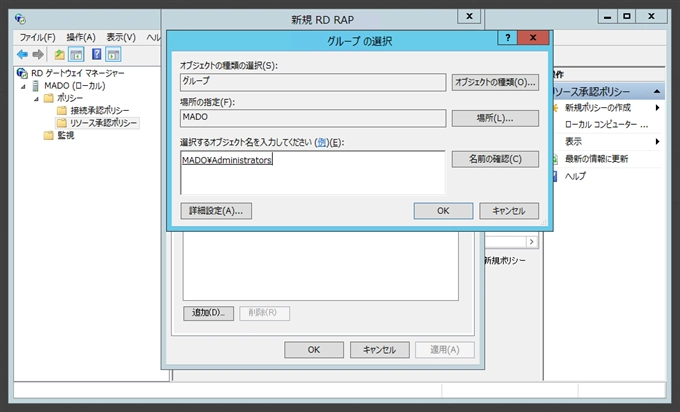Open the help toolbar icon
The height and width of the screenshot is (412, 680).
click(x=96, y=54)
